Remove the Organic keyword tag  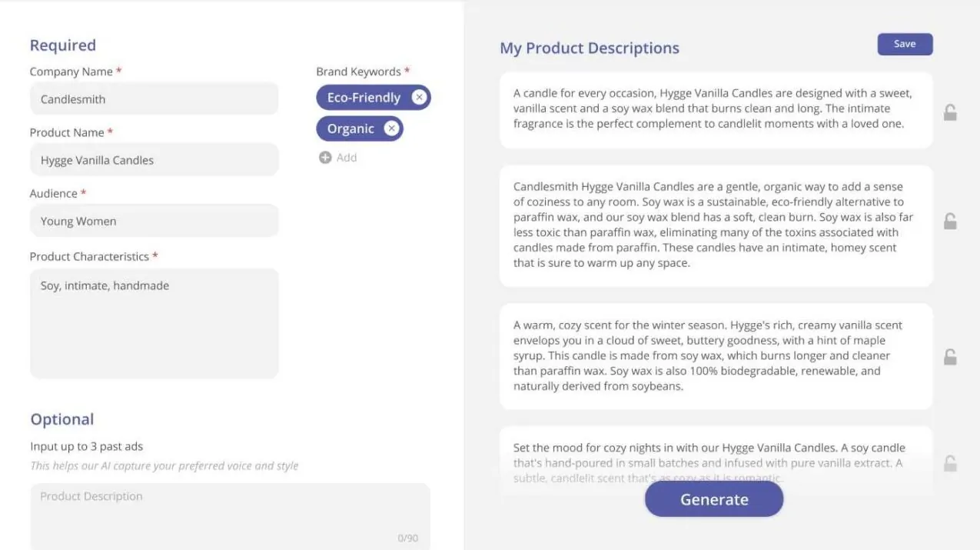[x=391, y=128]
